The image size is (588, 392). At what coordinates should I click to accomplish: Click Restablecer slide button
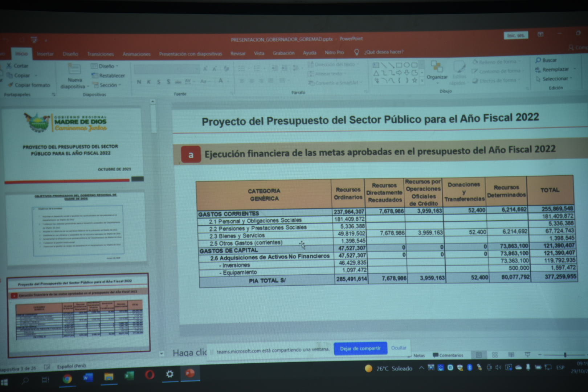click(x=108, y=75)
